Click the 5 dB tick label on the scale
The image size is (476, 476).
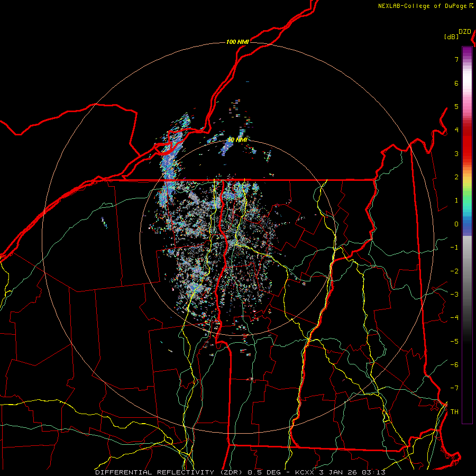tap(456, 106)
